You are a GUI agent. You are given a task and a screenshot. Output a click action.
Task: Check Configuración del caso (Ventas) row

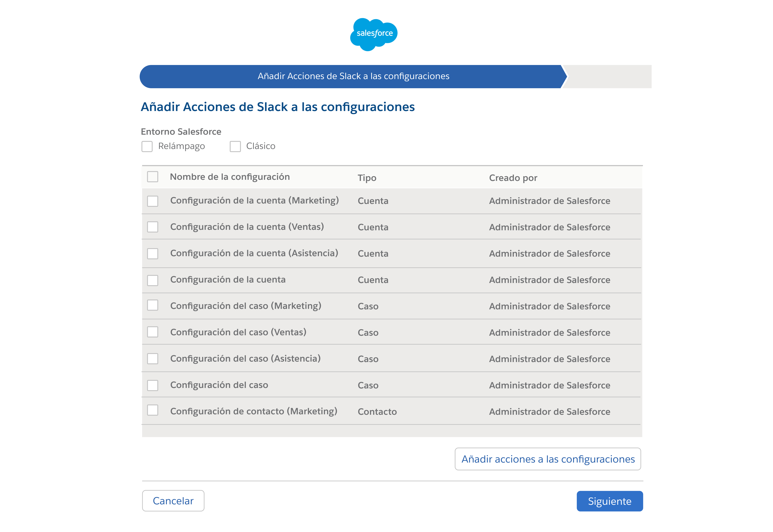point(153,332)
